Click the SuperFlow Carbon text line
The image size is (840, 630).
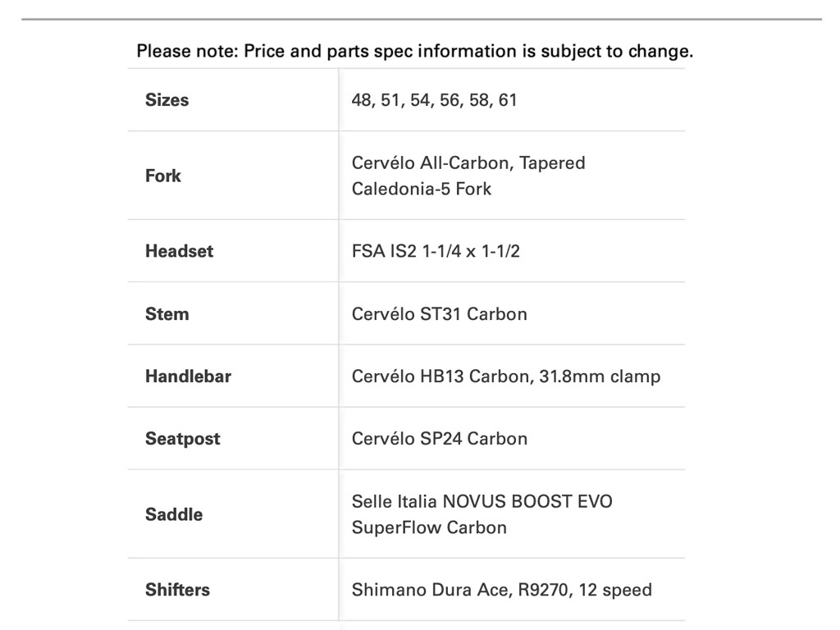pyautogui.click(x=429, y=527)
